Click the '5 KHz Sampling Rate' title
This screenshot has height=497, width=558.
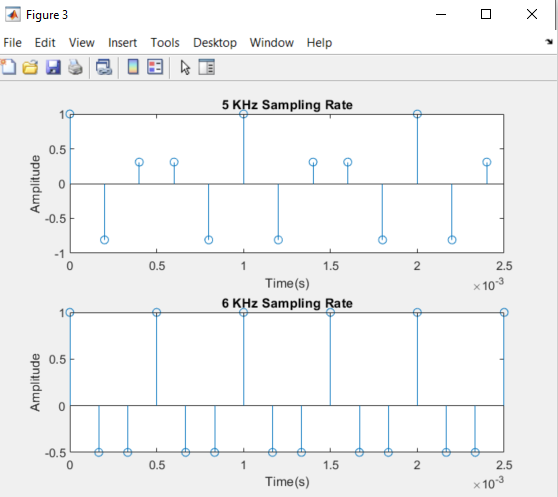[287, 105]
